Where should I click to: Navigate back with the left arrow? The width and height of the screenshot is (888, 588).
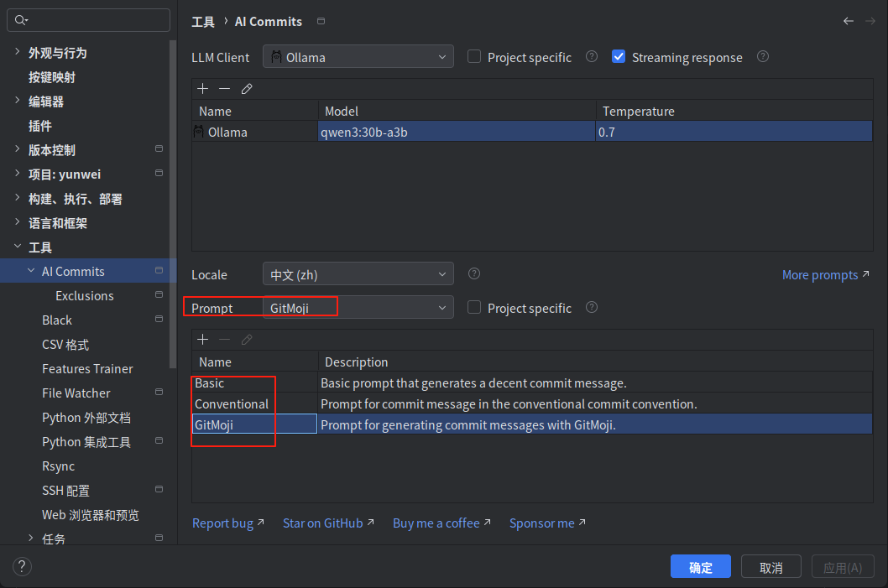[848, 21]
